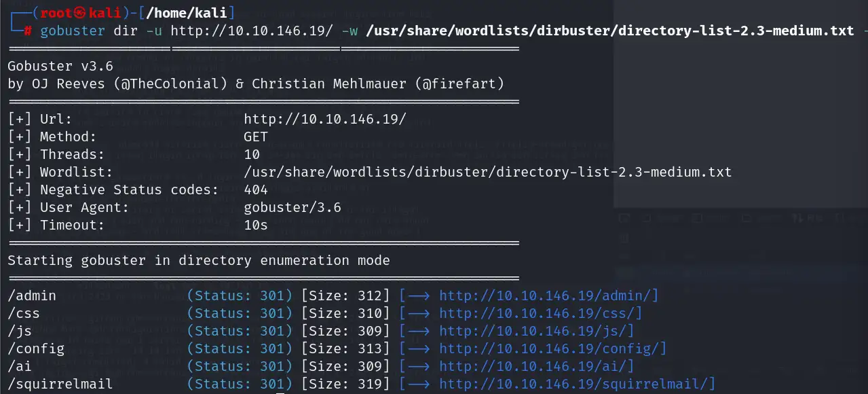Viewport: 868px width, 394px height.
Task: Open the http://10.10.146.19/css/ redirect link
Action: coord(537,313)
